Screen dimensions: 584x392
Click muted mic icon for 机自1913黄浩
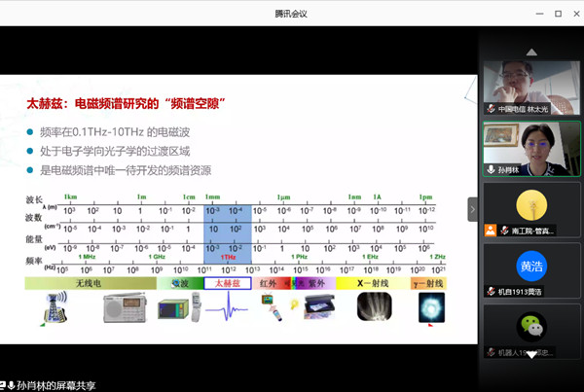pyautogui.click(x=492, y=291)
